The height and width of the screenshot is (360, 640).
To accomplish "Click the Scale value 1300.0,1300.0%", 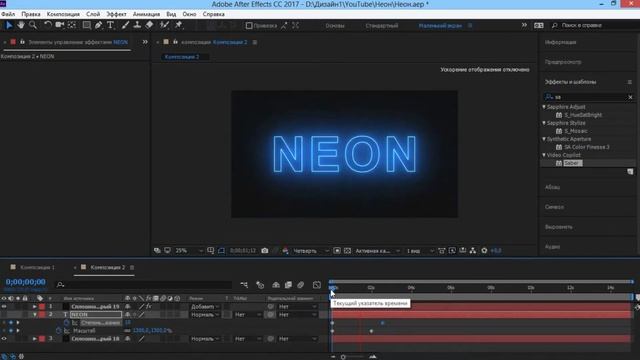I will tap(152, 331).
